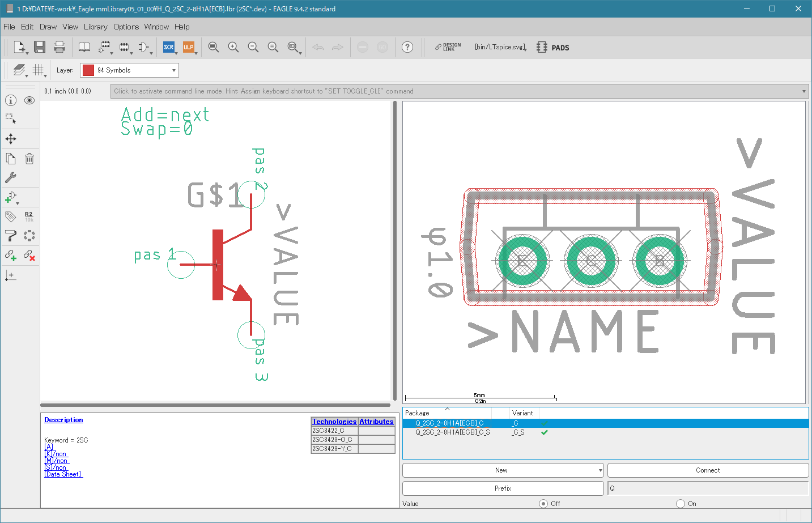Open the Options menu

[x=126, y=27]
